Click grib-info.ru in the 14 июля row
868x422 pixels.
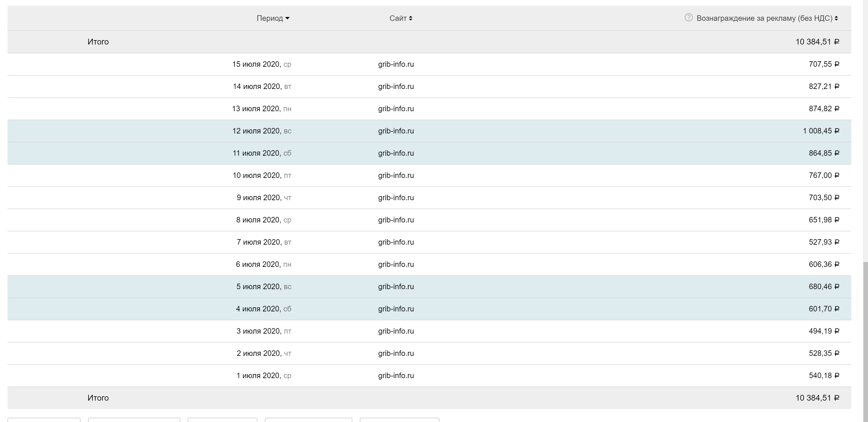point(396,86)
